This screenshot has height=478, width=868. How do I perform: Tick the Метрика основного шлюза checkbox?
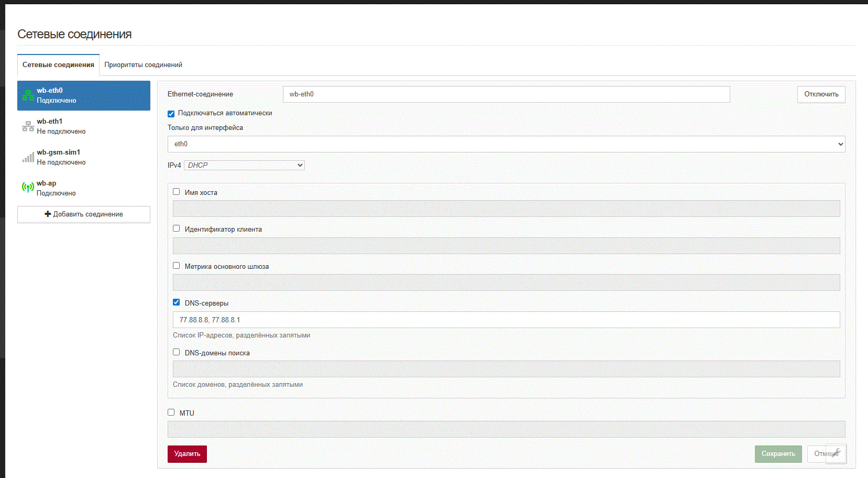(x=177, y=266)
